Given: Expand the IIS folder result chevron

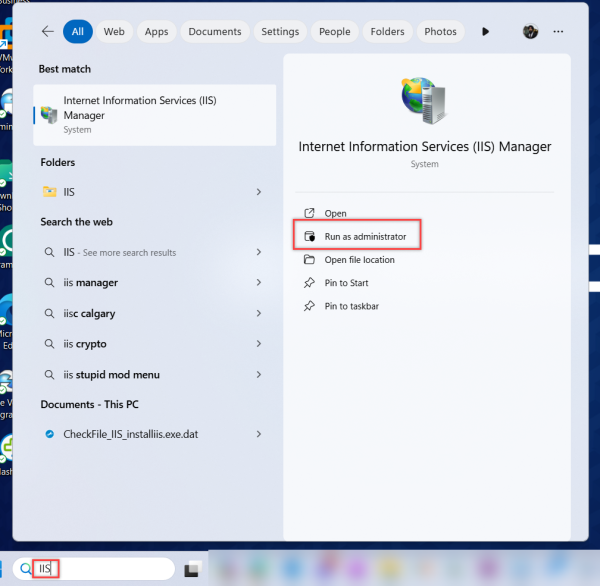Looking at the screenshot, I should (x=259, y=192).
